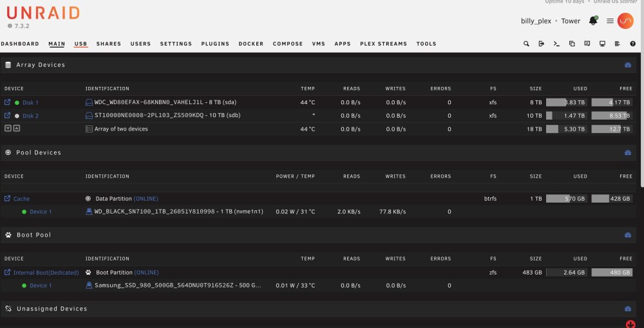Open the Internal Boot(Dedicated) link

click(x=46, y=273)
